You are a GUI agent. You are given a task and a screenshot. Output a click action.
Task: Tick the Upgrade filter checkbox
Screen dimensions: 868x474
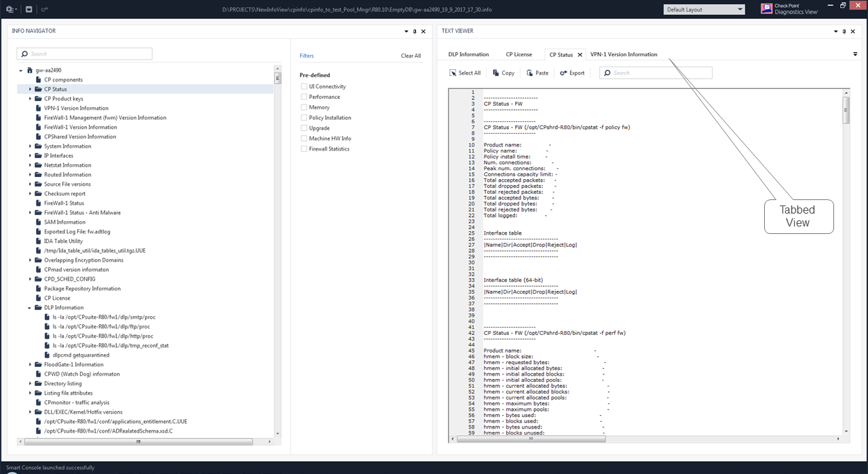pos(304,128)
